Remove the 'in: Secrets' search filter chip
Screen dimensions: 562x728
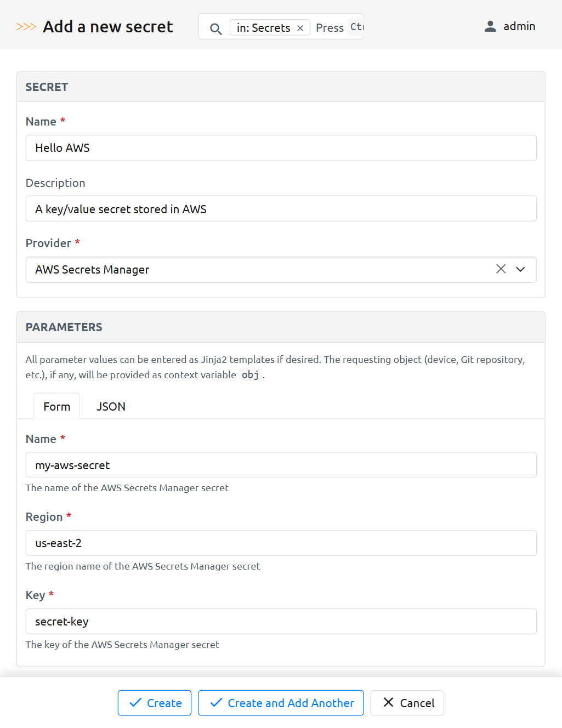point(300,27)
